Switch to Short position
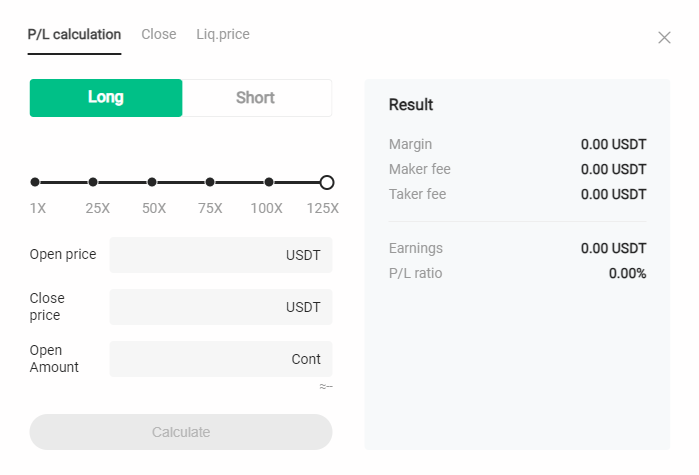 coord(257,98)
